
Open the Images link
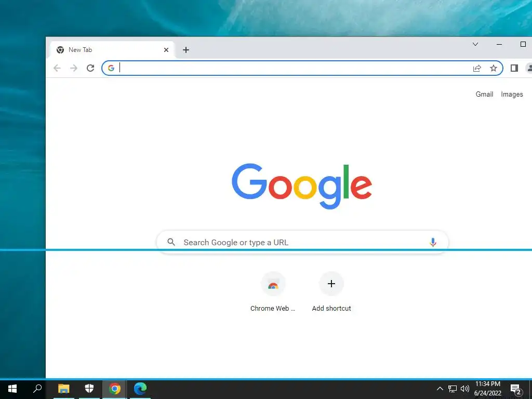(x=512, y=95)
